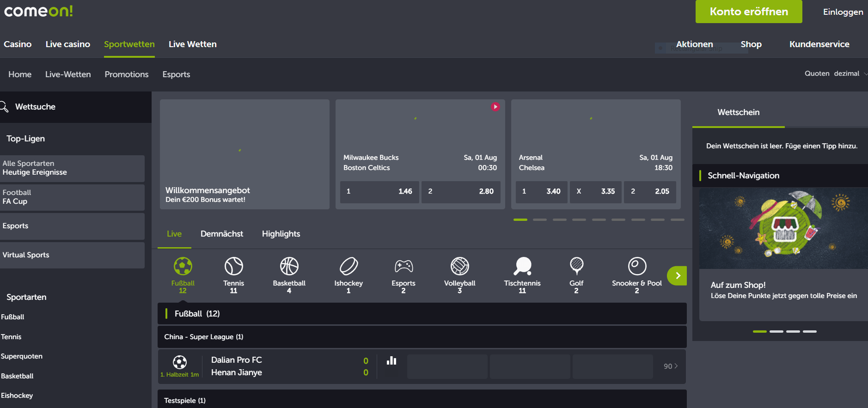This screenshot has height=408, width=868.
Task: Select Tennis in Sportarten list
Action: [x=11, y=337]
